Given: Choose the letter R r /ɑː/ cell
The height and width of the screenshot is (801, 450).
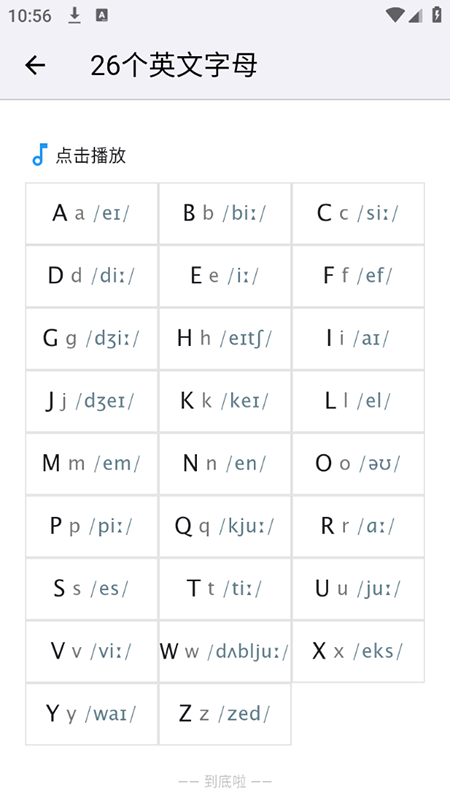Looking at the screenshot, I should 358,526.
